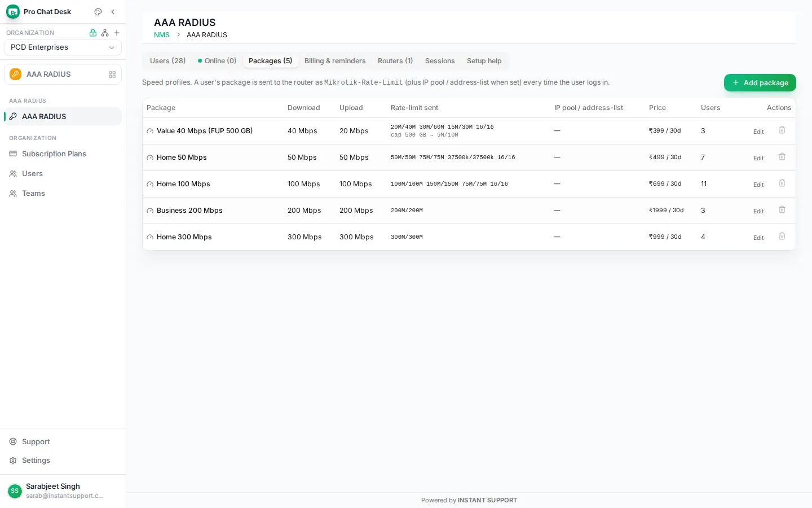Click the Home 100 Mbps package name
The width and height of the screenshot is (812, 508).
pos(183,184)
